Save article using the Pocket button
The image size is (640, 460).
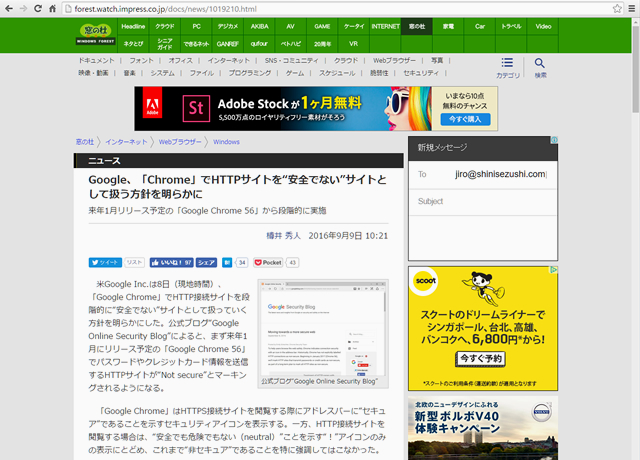pyautogui.click(x=269, y=262)
